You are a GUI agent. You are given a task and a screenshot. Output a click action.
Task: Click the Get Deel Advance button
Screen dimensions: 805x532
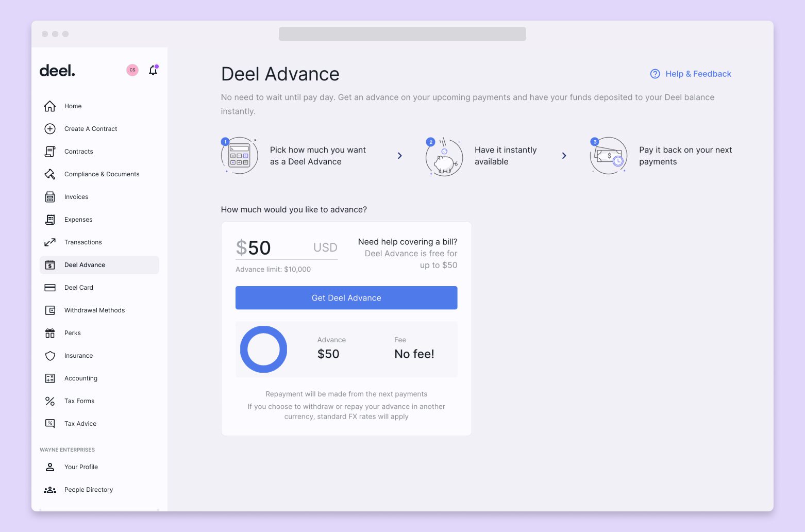coord(346,297)
